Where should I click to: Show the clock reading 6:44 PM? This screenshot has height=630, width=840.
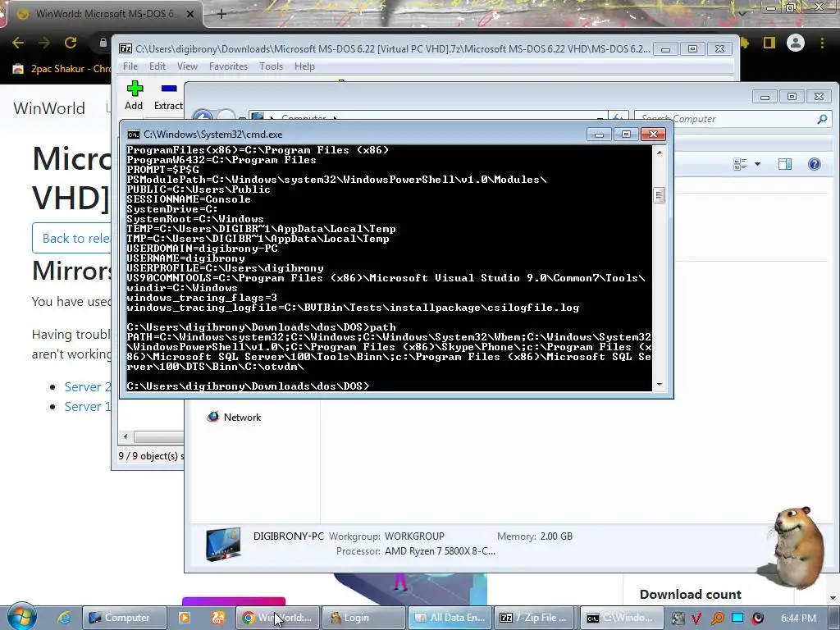(798, 619)
